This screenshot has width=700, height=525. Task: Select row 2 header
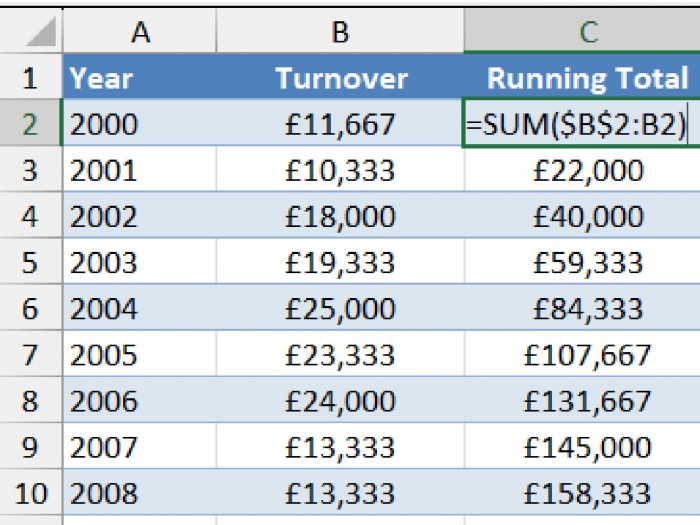coord(29,124)
